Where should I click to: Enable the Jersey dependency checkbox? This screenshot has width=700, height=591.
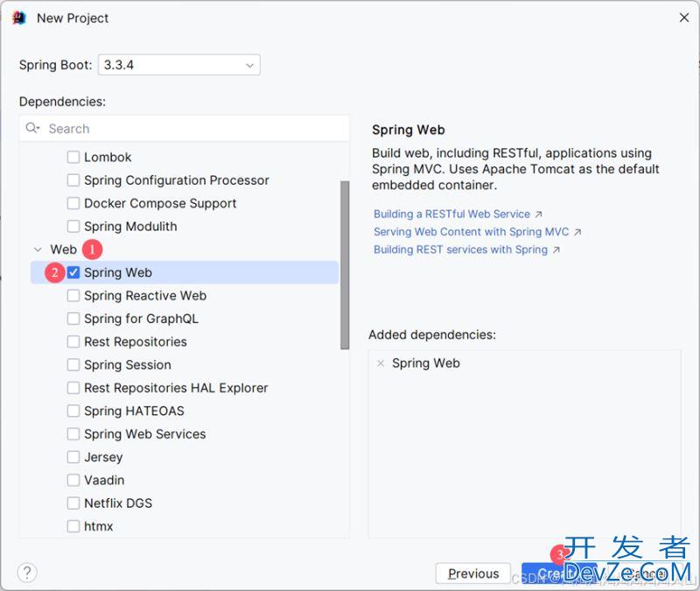click(73, 457)
